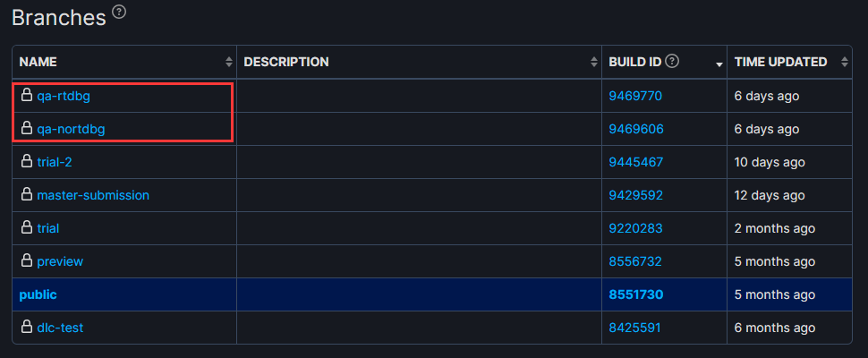Open the public branch
The height and width of the screenshot is (358, 868).
pos(38,295)
